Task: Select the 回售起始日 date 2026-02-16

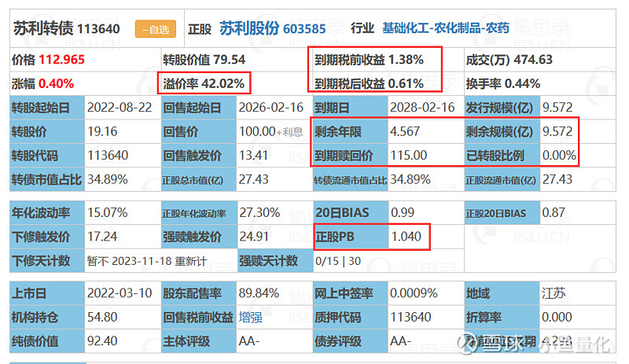Action: point(271,108)
